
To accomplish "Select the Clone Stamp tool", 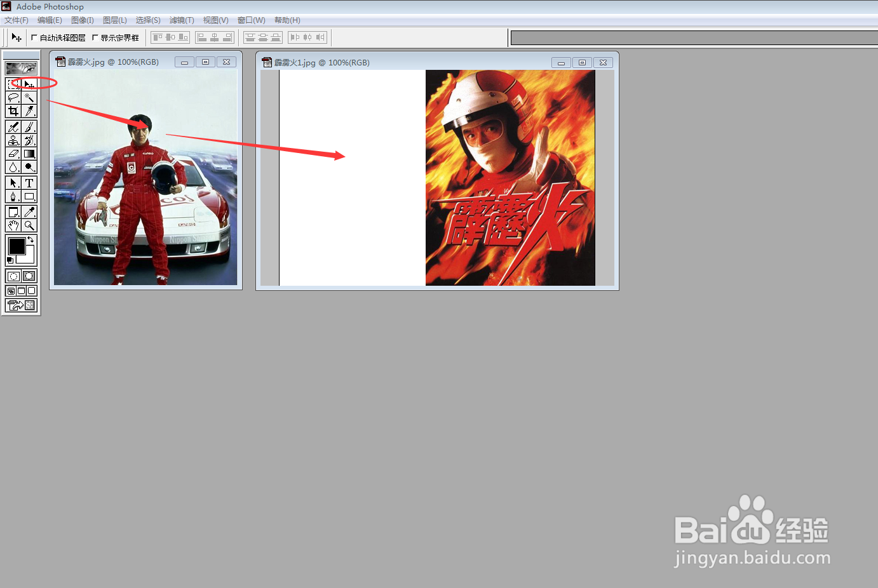I will pos(13,140).
